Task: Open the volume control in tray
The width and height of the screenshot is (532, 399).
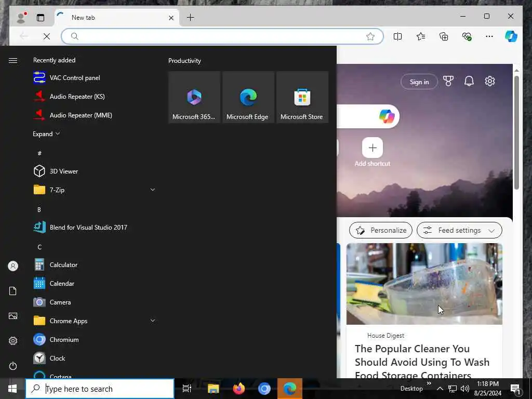Action: tap(465, 389)
